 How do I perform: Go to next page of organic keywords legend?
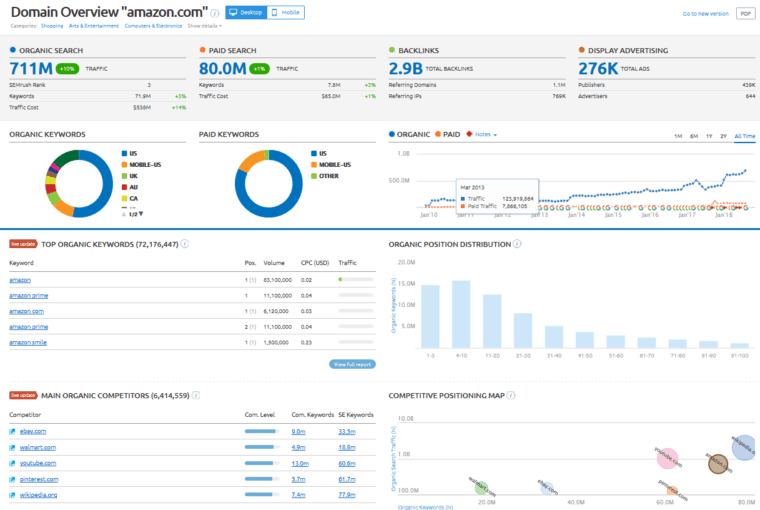(x=141, y=213)
